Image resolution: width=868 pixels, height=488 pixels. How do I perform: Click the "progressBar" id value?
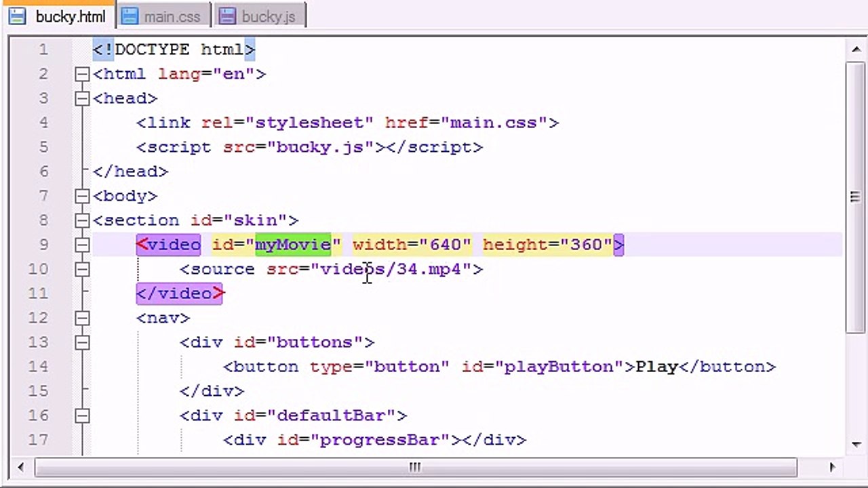[x=380, y=440]
